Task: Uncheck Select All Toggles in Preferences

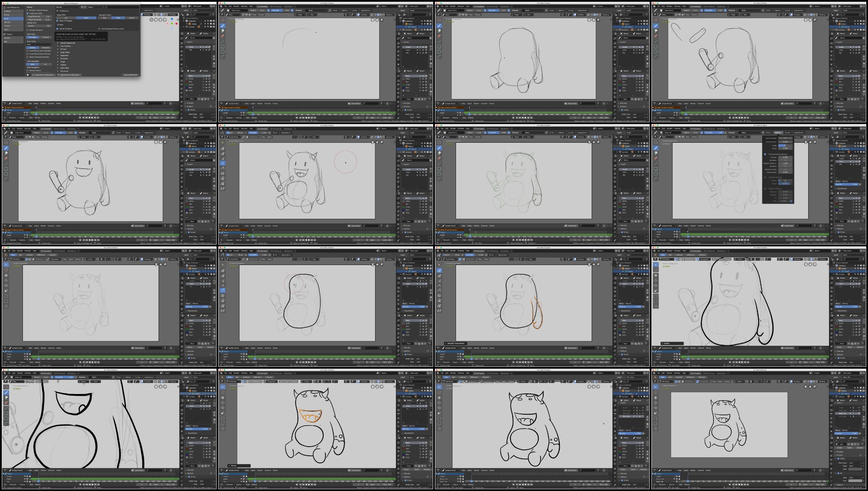Action: 57,21
